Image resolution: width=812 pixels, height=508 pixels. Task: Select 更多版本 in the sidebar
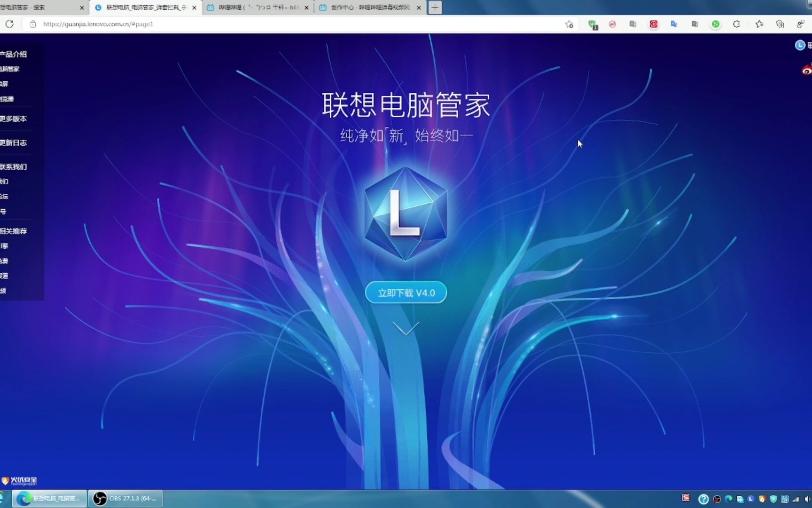point(13,119)
